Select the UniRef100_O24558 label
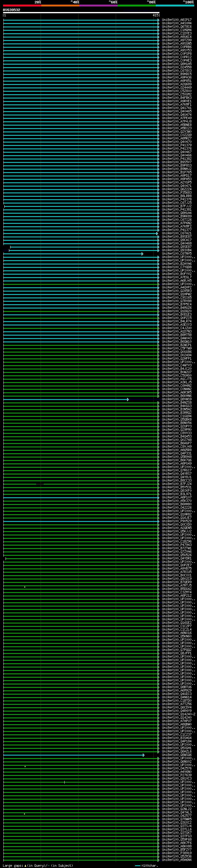Viewport: 197px width, 868px height. pyautogui.click(x=176, y=67)
